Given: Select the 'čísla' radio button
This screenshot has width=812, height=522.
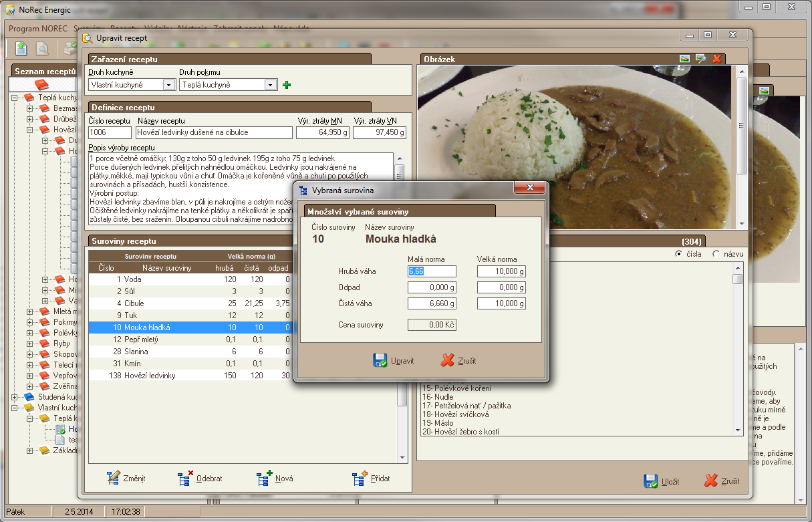Looking at the screenshot, I should (x=679, y=254).
